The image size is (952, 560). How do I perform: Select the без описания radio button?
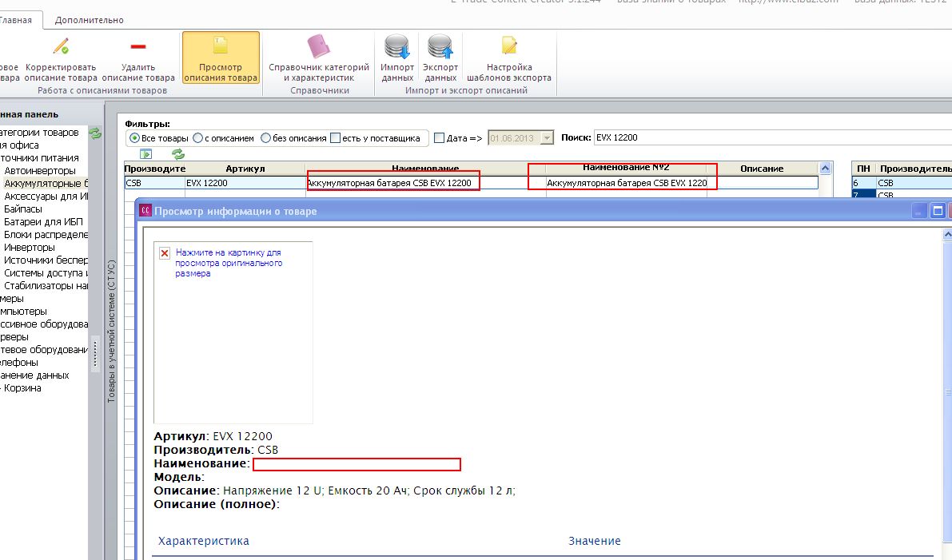click(x=265, y=138)
